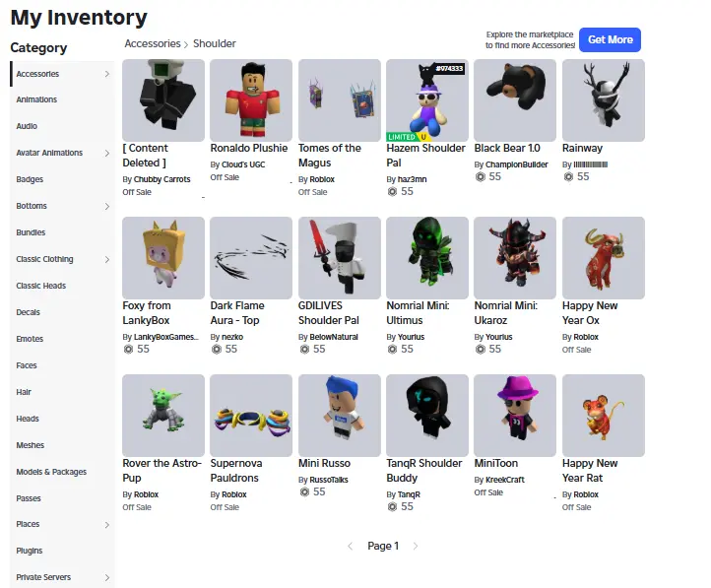The height and width of the screenshot is (588, 711).
Task: Click the Black Bear 1.0 title link
Action: click(x=507, y=149)
